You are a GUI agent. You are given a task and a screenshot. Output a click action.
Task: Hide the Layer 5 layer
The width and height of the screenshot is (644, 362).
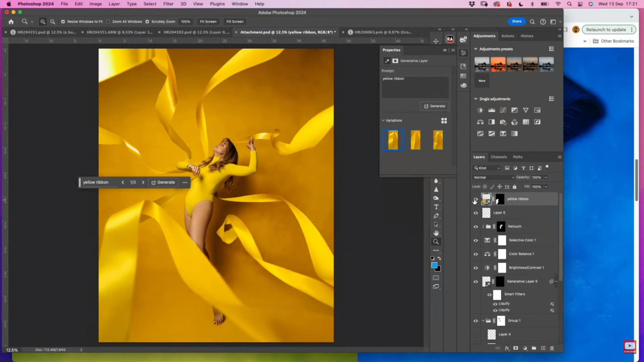(x=475, y=213)
